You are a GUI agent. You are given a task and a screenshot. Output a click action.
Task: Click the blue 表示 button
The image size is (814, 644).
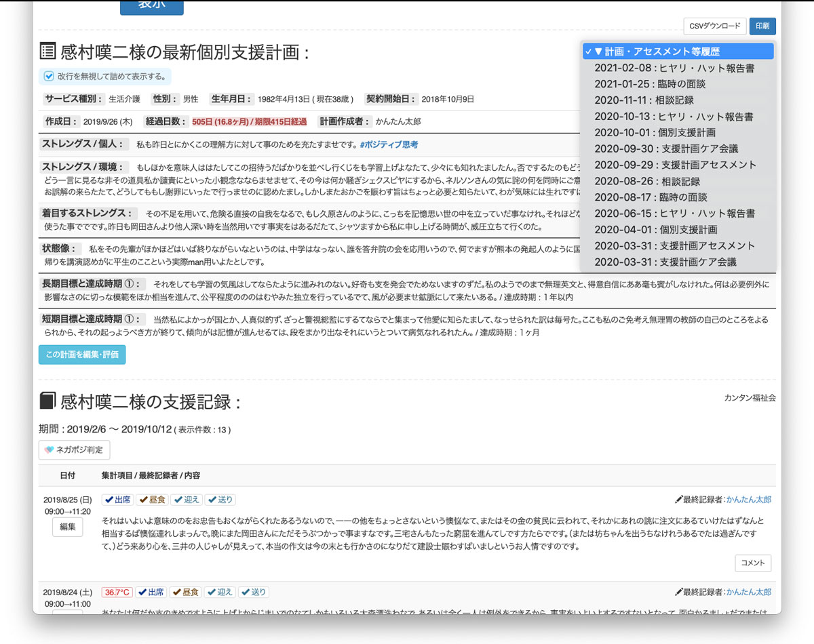pyautogui.click(x=151, y=6)
